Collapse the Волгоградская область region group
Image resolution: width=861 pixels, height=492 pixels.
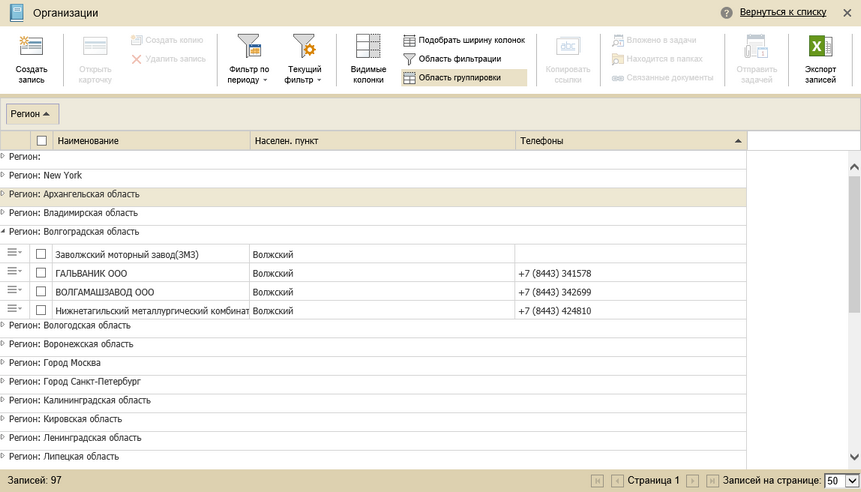[3, 232]
